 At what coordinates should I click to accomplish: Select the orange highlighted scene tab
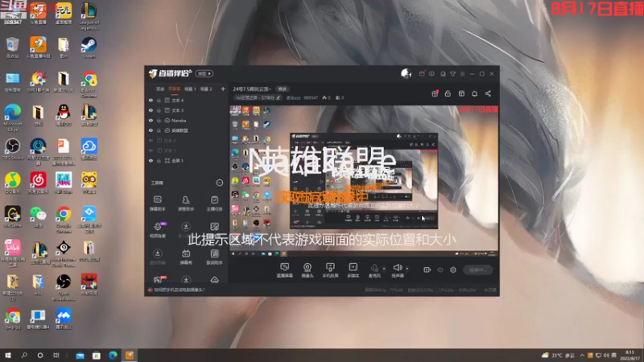coord(174,88)
